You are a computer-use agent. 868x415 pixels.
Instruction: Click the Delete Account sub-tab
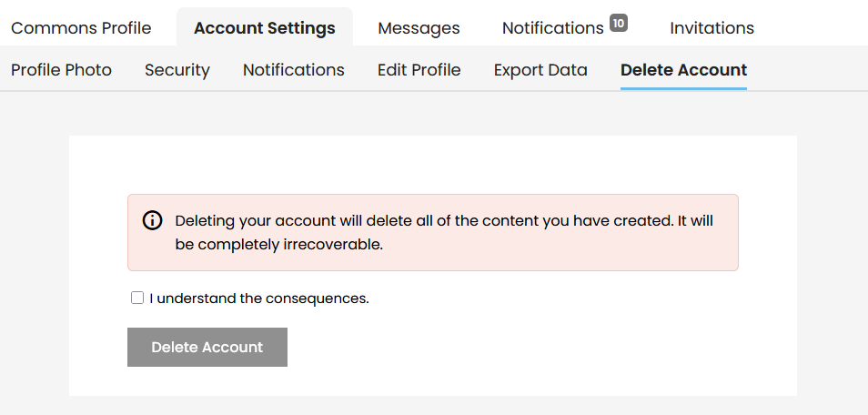[x=683, y=70]
